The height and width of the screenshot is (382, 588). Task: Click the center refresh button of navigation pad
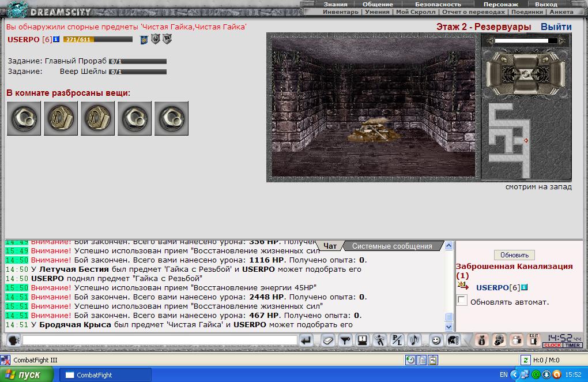(x=526, y=74)
